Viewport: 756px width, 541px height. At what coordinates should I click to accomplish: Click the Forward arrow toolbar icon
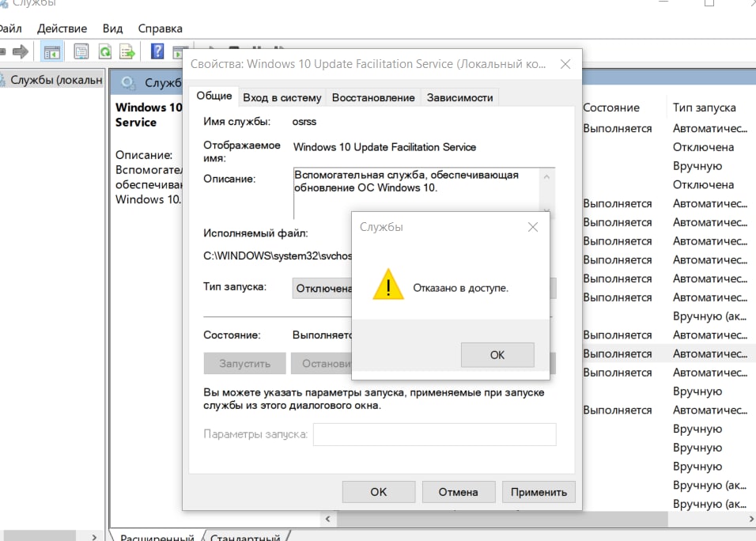point(21,51)
